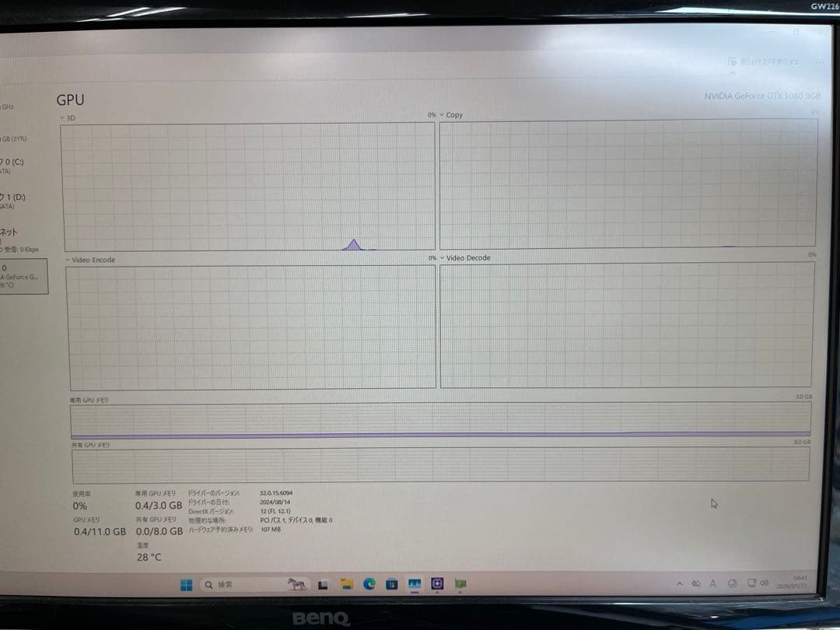This screenshot has width=840, height=630.
Task: Open Microsoft Store from the taskbar
Action: click(x=392, y=584)
